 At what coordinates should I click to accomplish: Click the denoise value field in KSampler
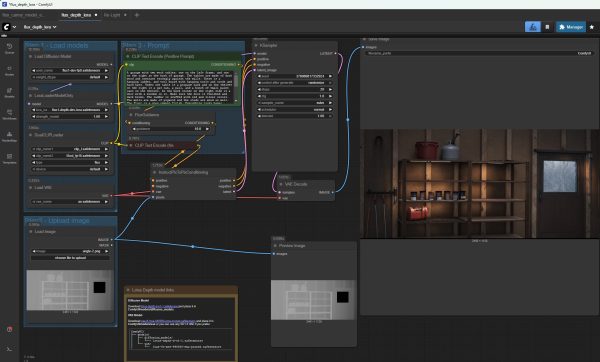[x=295, y=116]
